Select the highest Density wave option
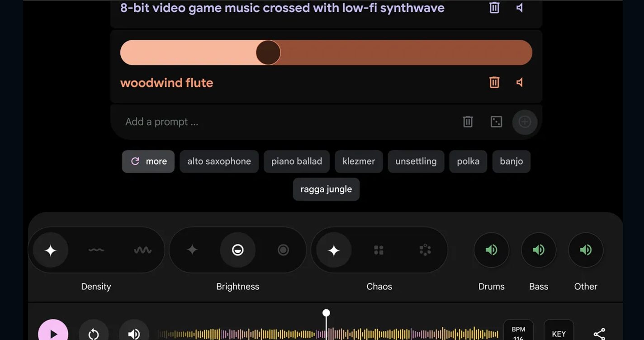The image size is (644, 340). 142,250
